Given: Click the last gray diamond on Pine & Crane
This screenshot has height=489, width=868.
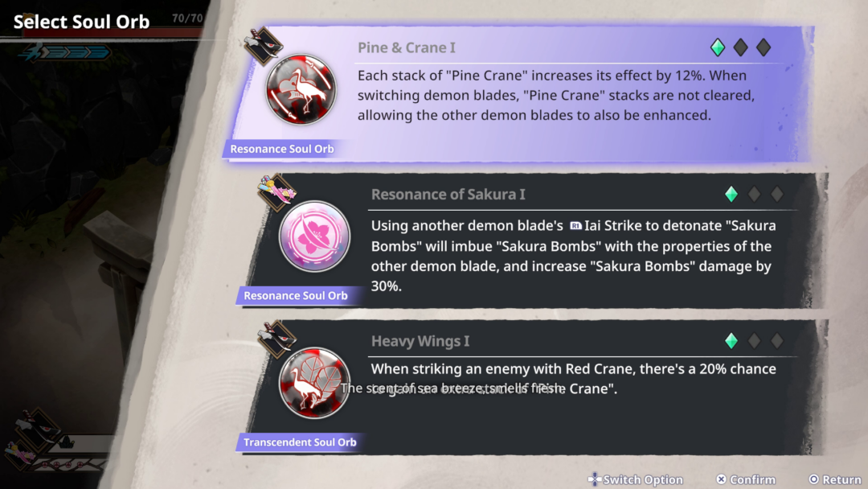Looking at the screenshot, I should pos(764,47).
